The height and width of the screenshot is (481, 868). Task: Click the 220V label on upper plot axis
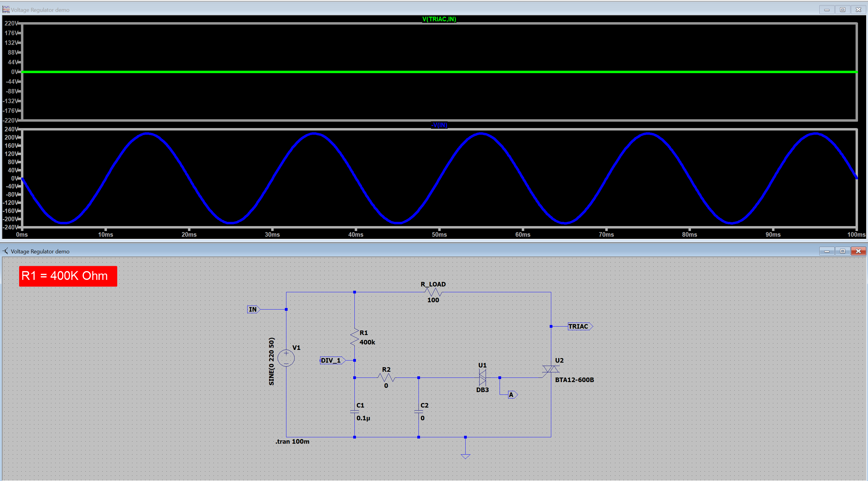[x=11, y=23]
